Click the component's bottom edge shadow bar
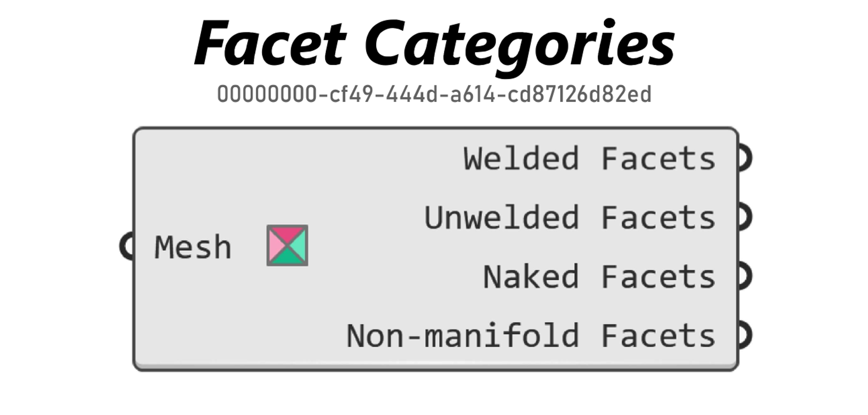This screenshot has width=868, height=415. click(x=436, y=366)
